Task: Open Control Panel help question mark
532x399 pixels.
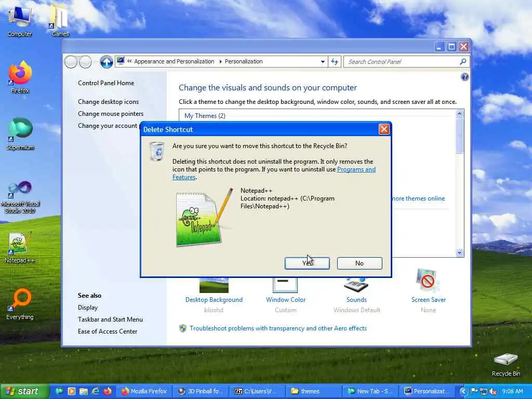Action: (464, 77)
